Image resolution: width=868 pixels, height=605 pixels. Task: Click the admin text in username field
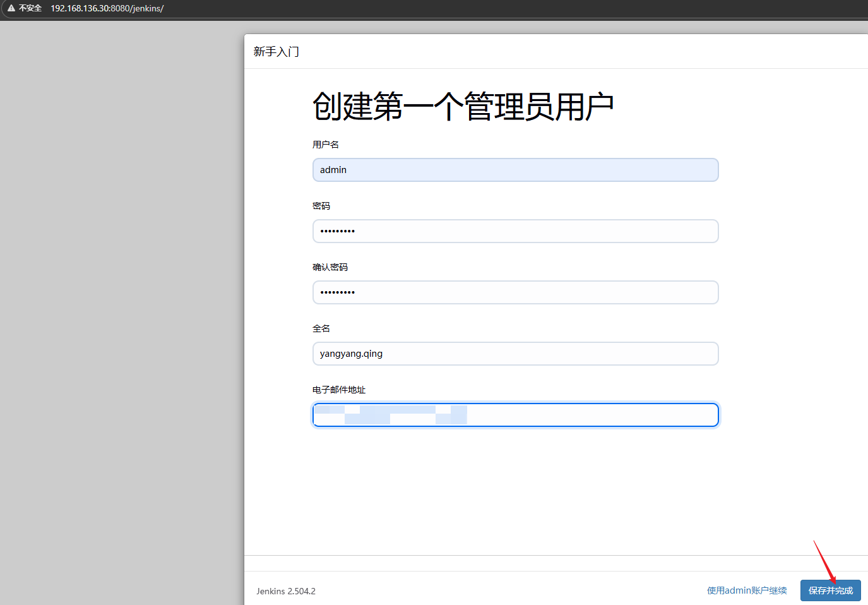click(x=333, y=170)
